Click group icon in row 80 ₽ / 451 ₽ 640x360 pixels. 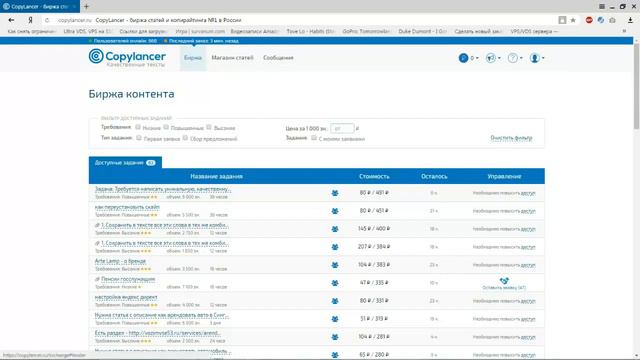coord(335,211)
